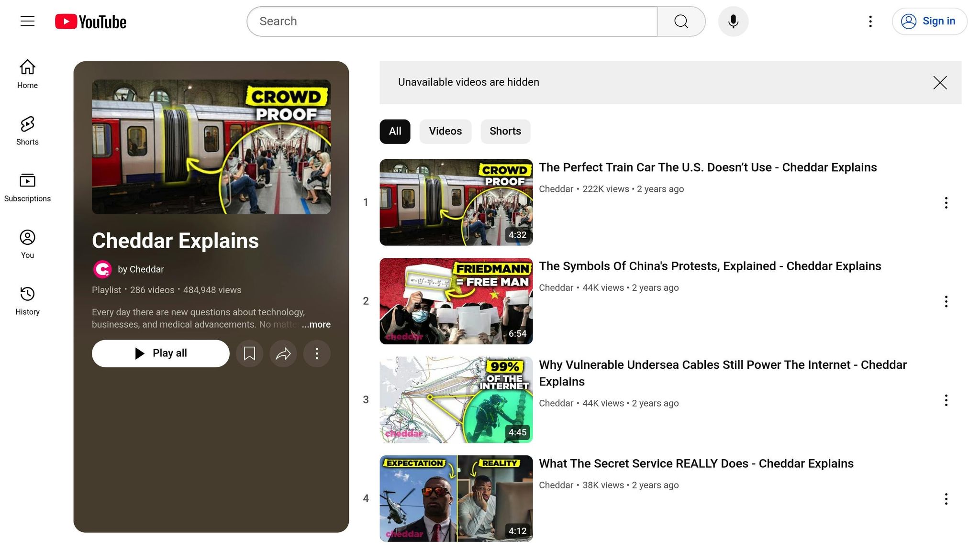Expand description with ...more
980x551 pixels.
316,324
